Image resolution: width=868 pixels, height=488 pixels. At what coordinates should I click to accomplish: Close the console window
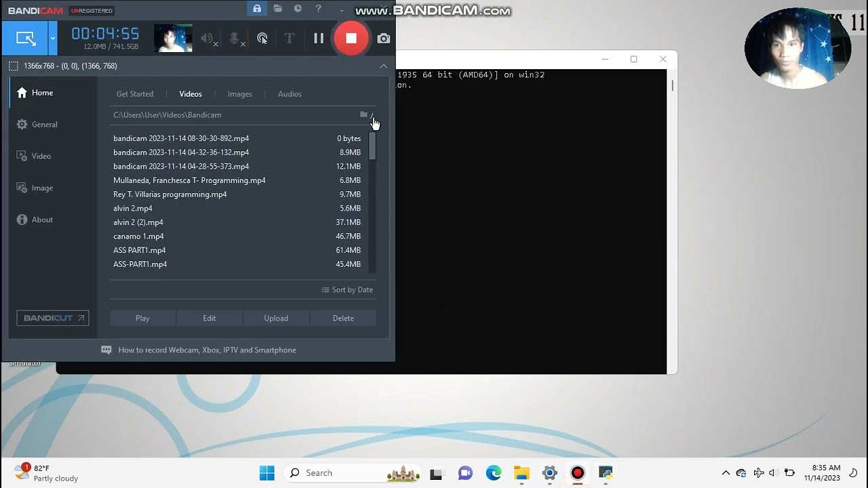[x=663, y=60]
